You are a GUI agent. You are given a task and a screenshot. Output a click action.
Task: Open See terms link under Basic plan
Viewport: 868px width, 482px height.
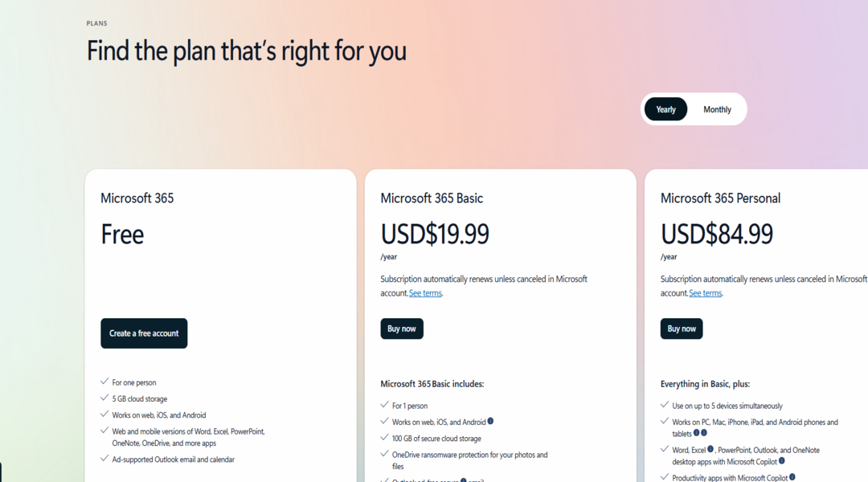click(425, 293)
